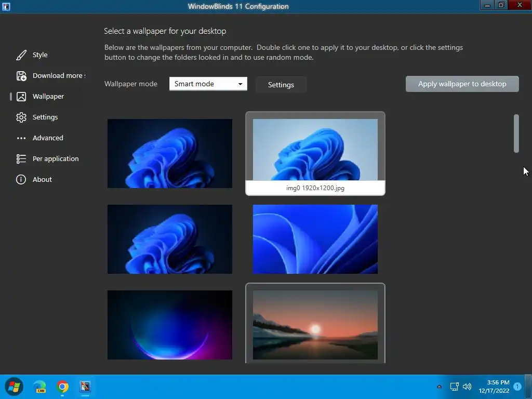Pick the blue abstract waves wallpaper

pos(315,239)
